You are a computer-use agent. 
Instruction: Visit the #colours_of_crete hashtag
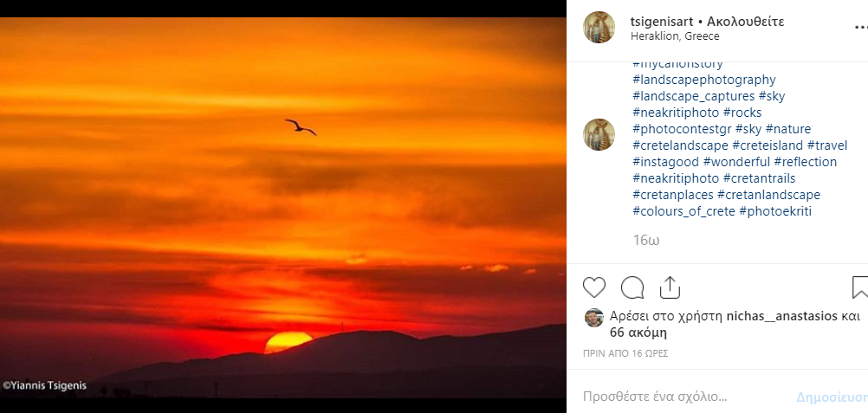pos(683,211)
